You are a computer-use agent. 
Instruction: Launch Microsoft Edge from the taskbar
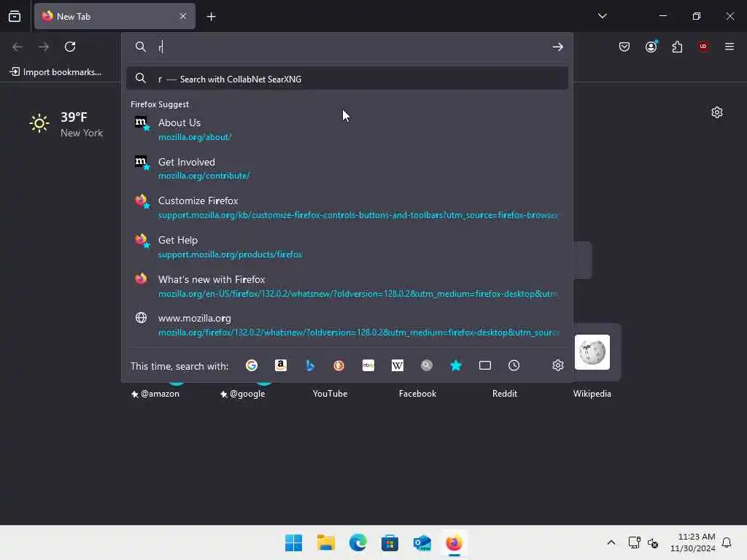(x=357, y=542)
